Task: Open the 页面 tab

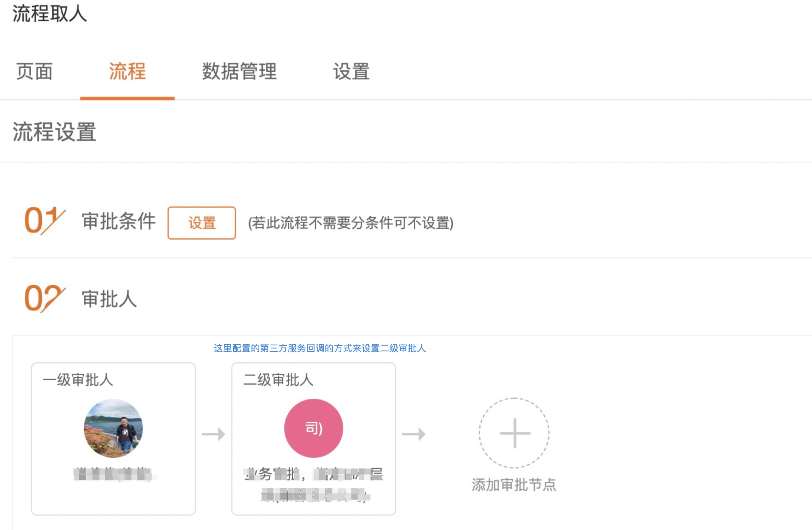Action: tap(35, 72)
